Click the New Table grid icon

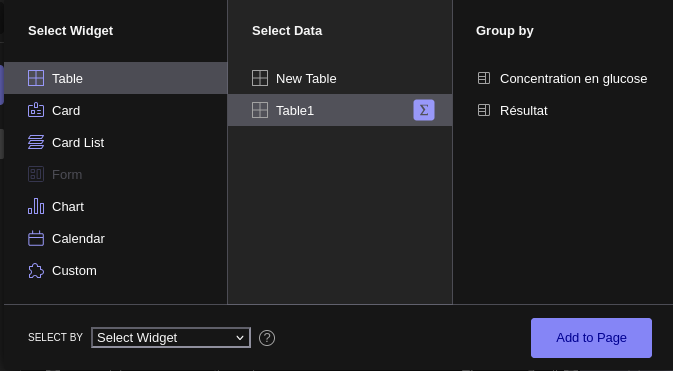tap(260, 78)
